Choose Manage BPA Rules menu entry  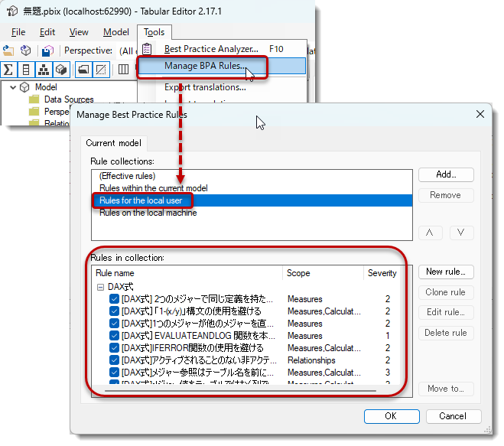click(222, 66)
